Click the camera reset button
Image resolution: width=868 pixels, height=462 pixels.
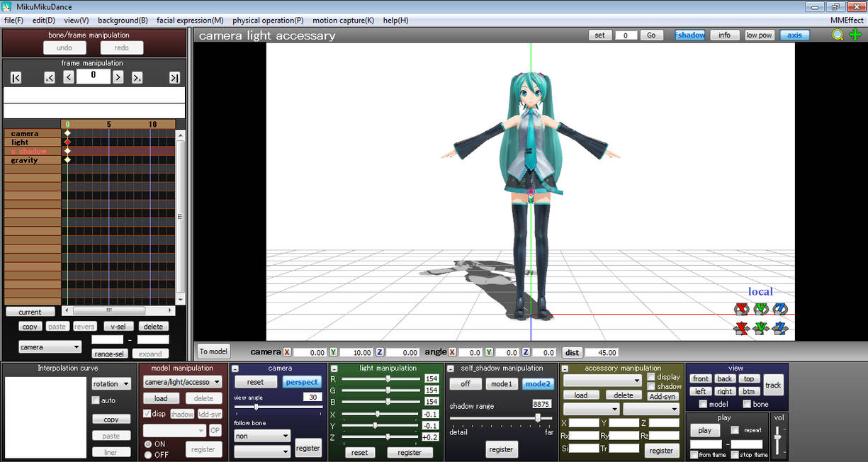pos(256,382)
